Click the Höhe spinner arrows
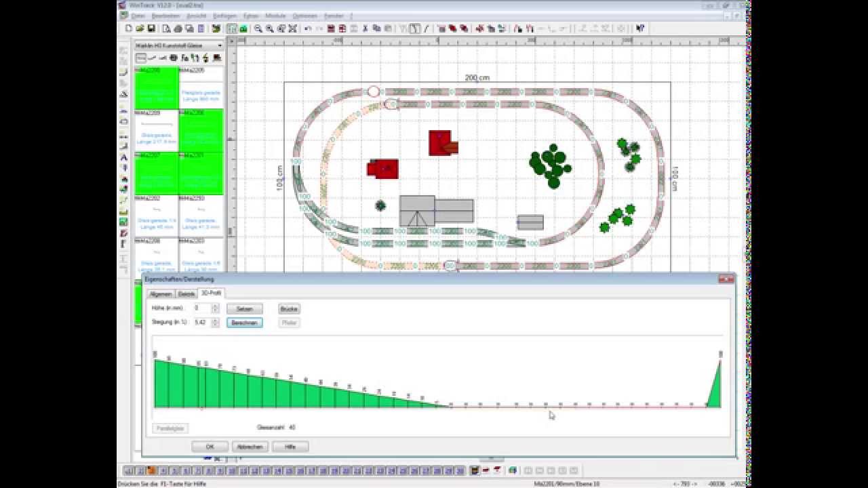 coord(215,308)
